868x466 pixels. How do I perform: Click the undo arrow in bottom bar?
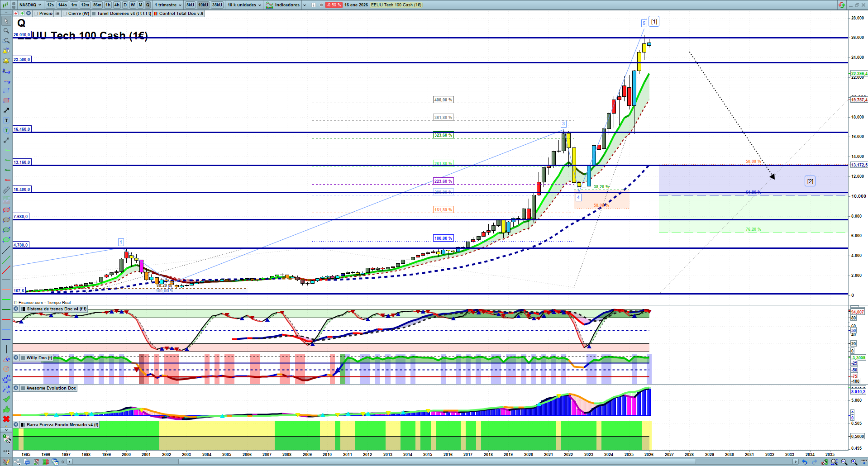pyautogui.click(x=804, y=462)
